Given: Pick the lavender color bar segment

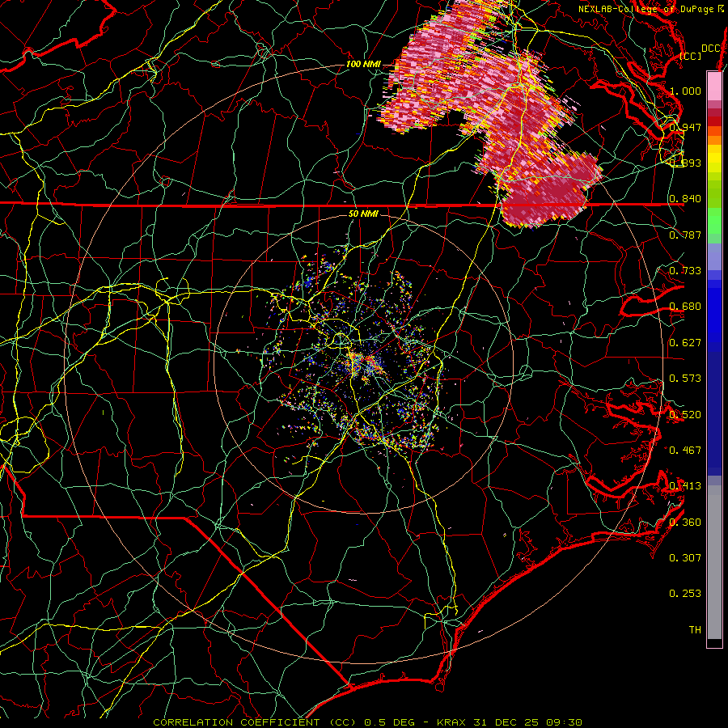Looking at the screenshot, I should pos(714,256).
